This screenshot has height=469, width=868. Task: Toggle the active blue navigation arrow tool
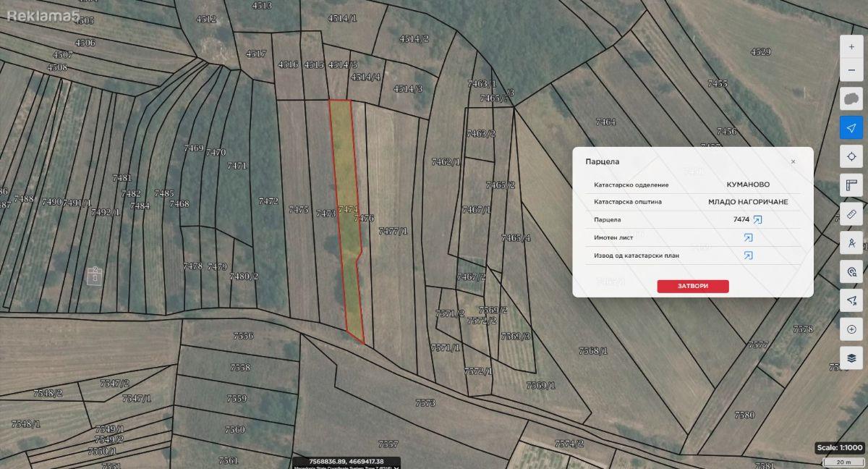(x=851, y=128)
